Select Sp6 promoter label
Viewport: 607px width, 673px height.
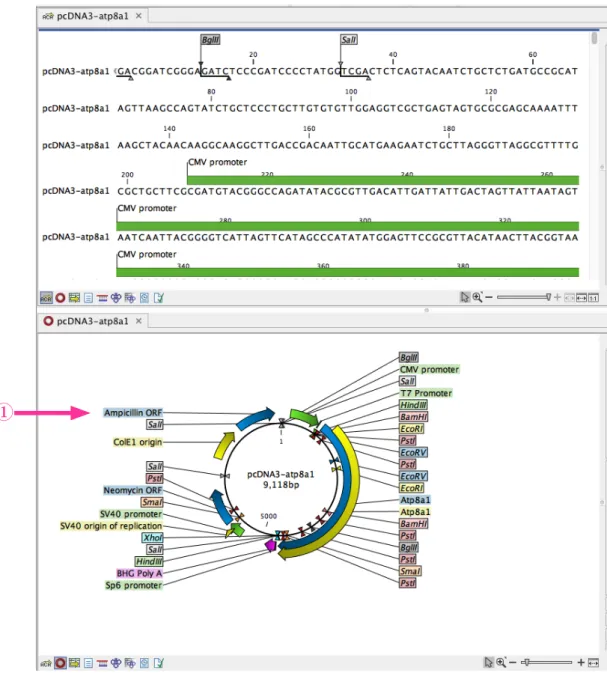pyautogui.click(x=134, y=585)
